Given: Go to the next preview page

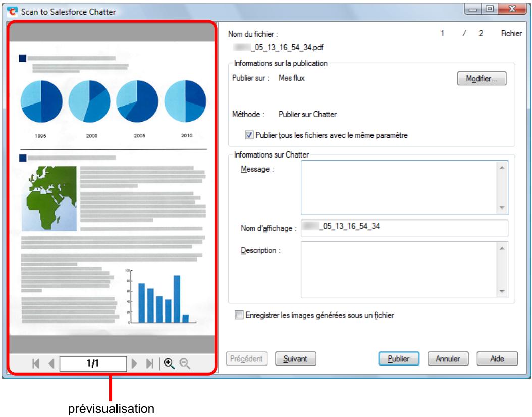Looking at the screenshot, I should pyautogui.click(x=134, y=363).
